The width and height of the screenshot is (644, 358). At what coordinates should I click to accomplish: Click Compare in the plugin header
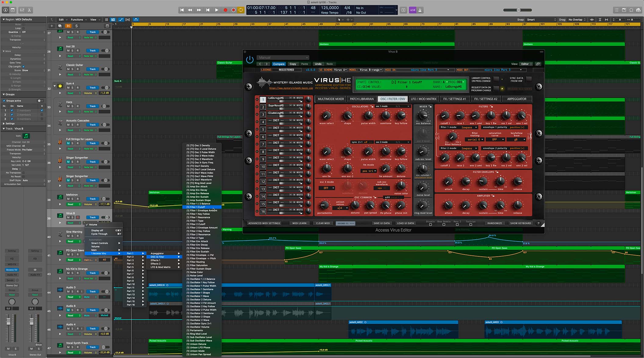pos(278,64)
